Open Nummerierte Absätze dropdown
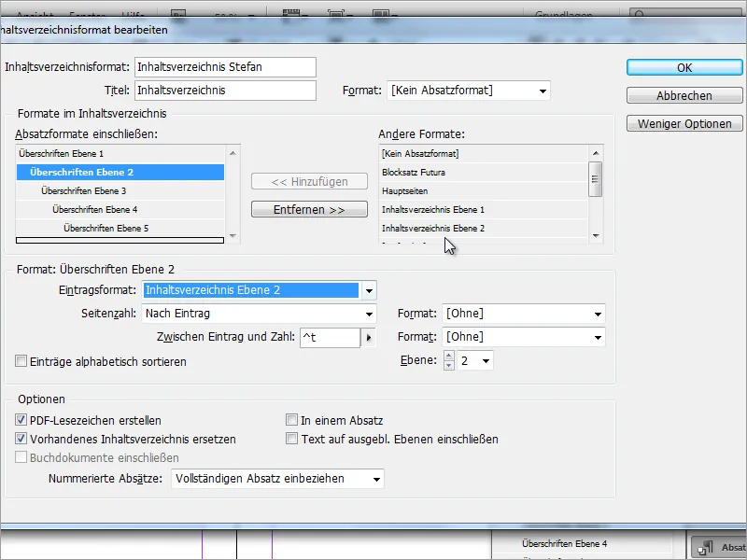Viewport: 747px width, 560px height. pyautogui.click(x=277, y=479)
